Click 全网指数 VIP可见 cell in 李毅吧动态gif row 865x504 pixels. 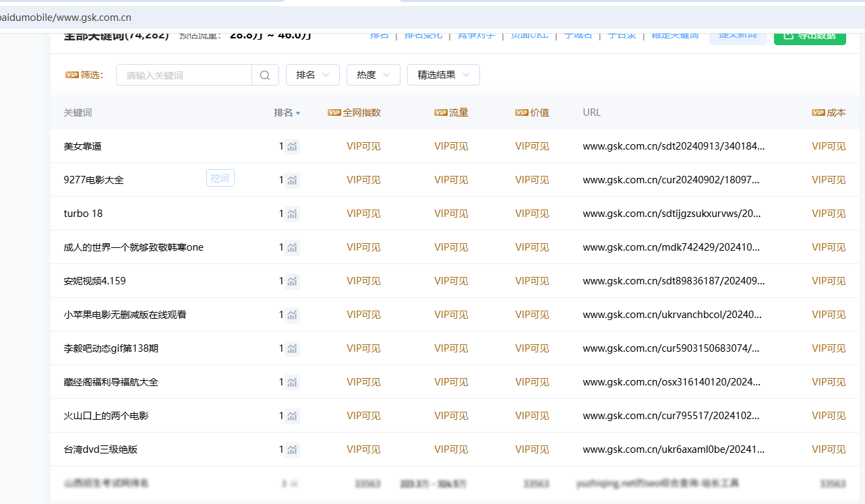tap(363, 348)
